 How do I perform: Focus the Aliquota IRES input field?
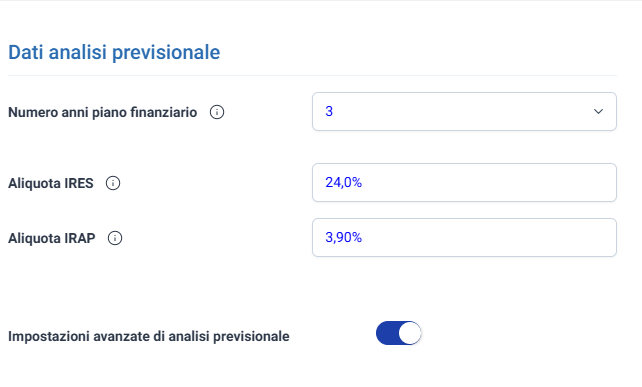point(464,182)
